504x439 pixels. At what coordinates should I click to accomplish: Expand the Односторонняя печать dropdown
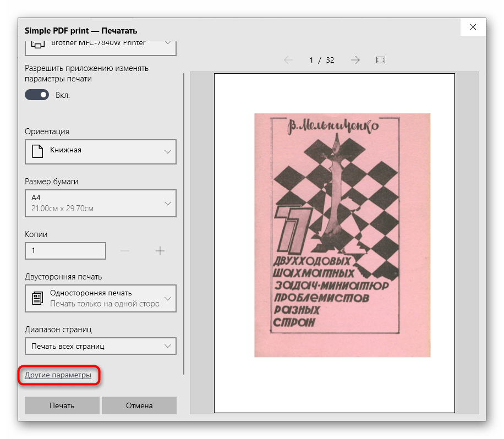pyautogui.click(x=101, y=298)
